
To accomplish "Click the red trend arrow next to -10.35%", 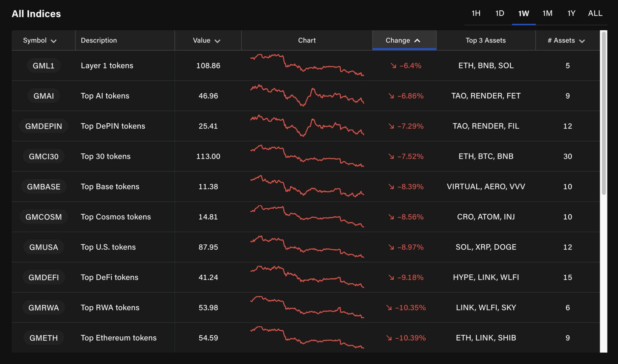I will coord(389,308).
